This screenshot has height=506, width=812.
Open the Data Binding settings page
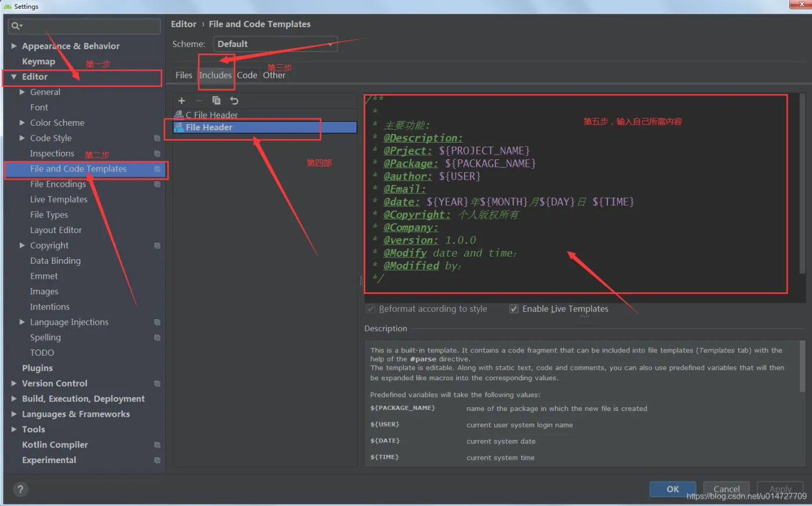[55, 261]
